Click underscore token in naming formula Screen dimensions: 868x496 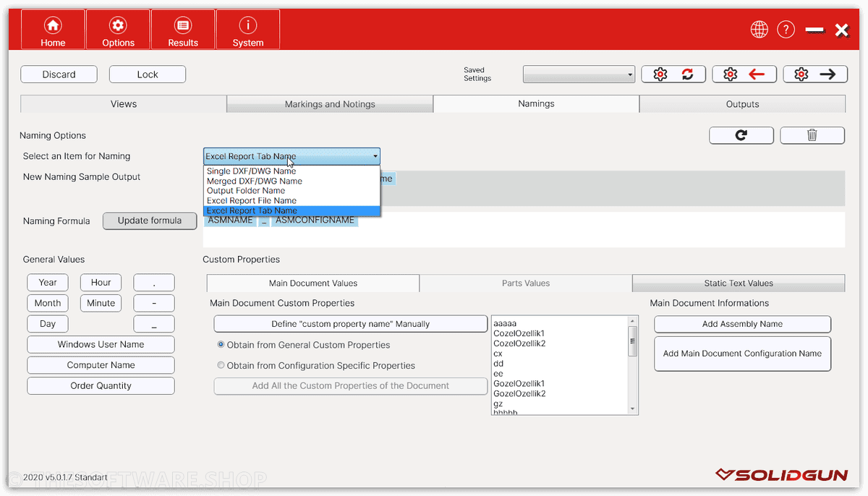(x=264, y=220)
